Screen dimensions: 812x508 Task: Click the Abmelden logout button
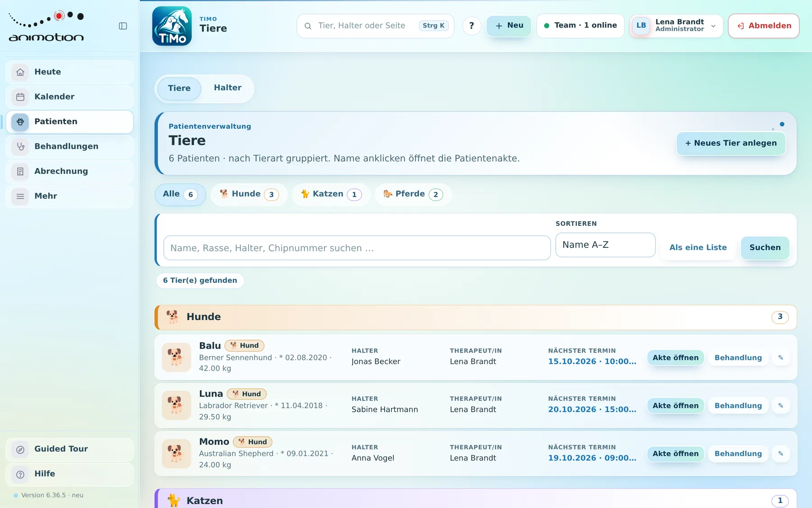click(x=764, y=26)
